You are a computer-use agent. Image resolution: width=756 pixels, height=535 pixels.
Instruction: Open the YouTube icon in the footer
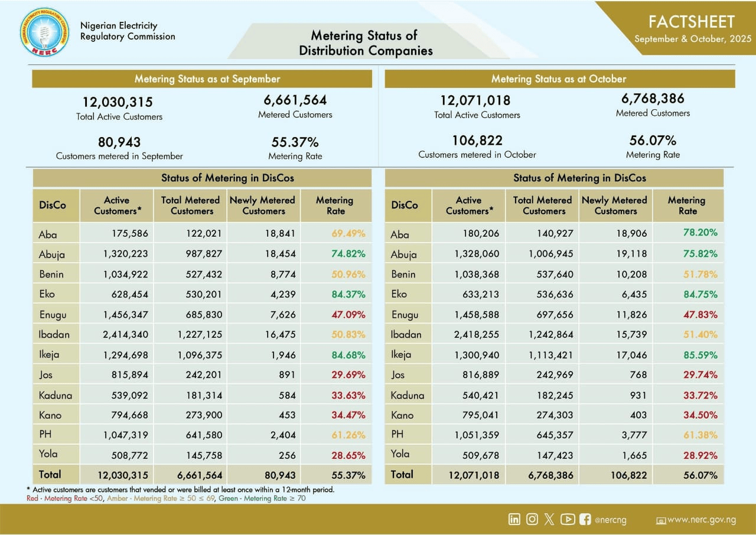coord(567,519)
